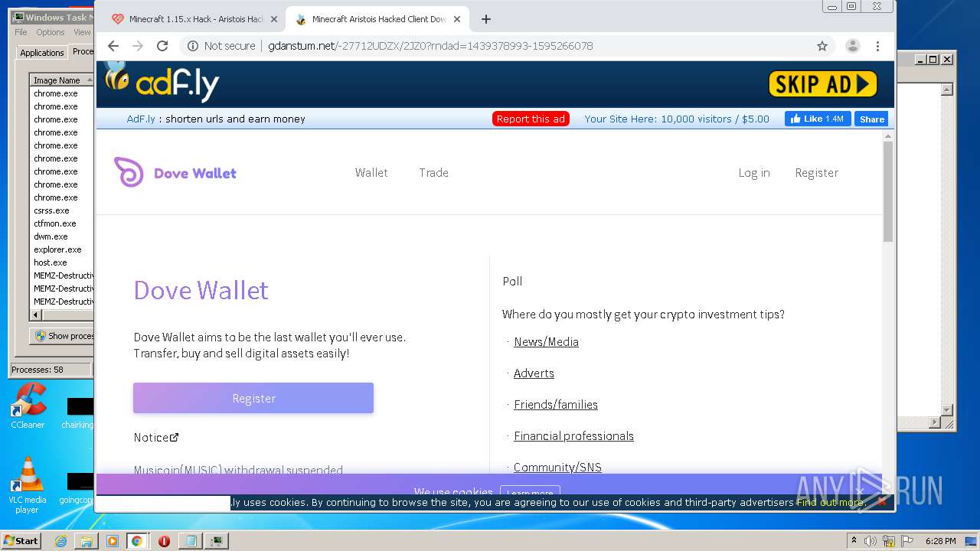The height and width of the screenshot is (551, 980).
Task: Bookmark this page with the star icon
Action: (x=822, y=46)
